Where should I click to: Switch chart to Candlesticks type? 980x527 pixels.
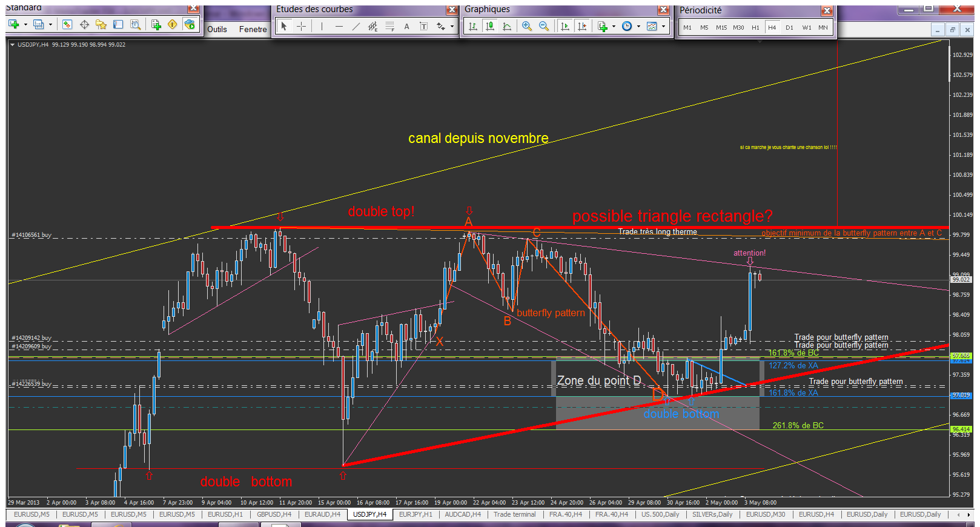pyautogui.click(x=490, y=26)
